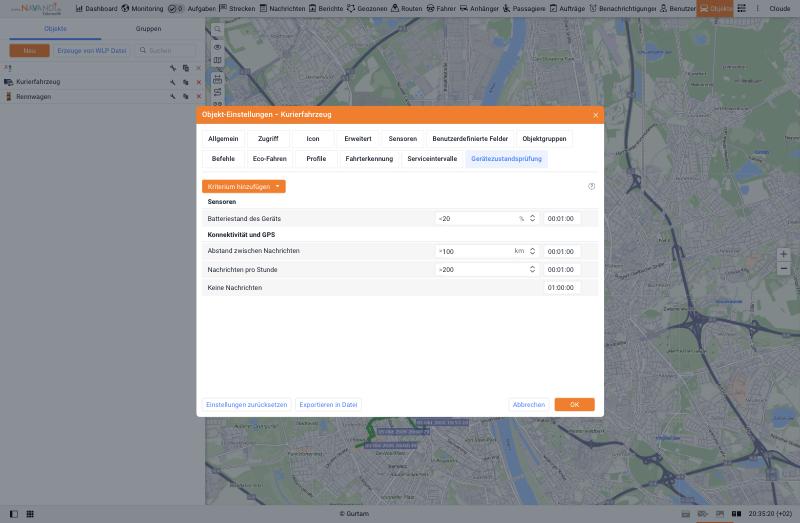Screen dimensions: 800x523
Task: Click the OK button in dialog
Action: coord(574,405)
